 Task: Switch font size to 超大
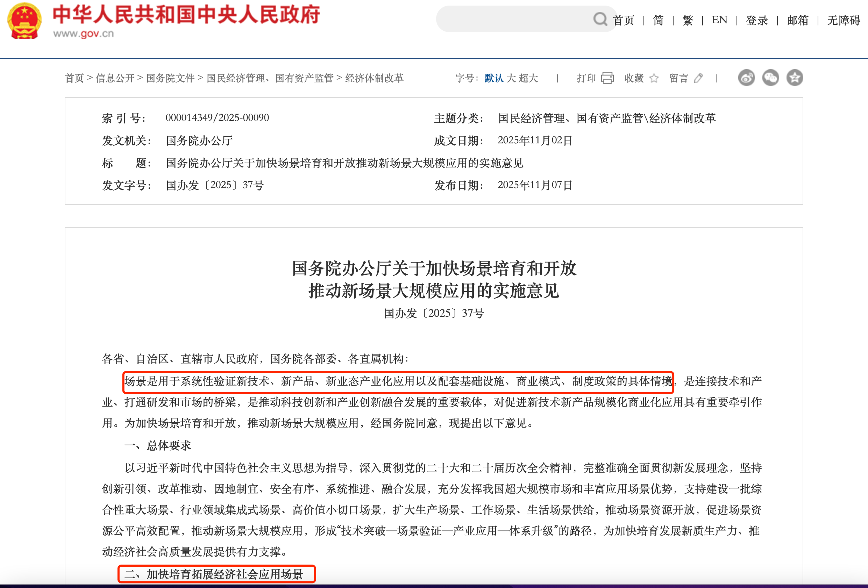(x=528, y=78)
